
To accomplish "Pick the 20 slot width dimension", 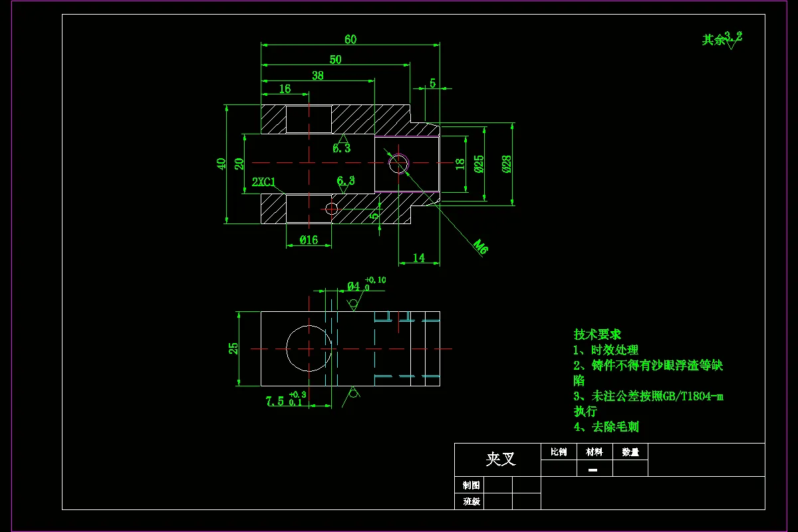I will (239, 163).
